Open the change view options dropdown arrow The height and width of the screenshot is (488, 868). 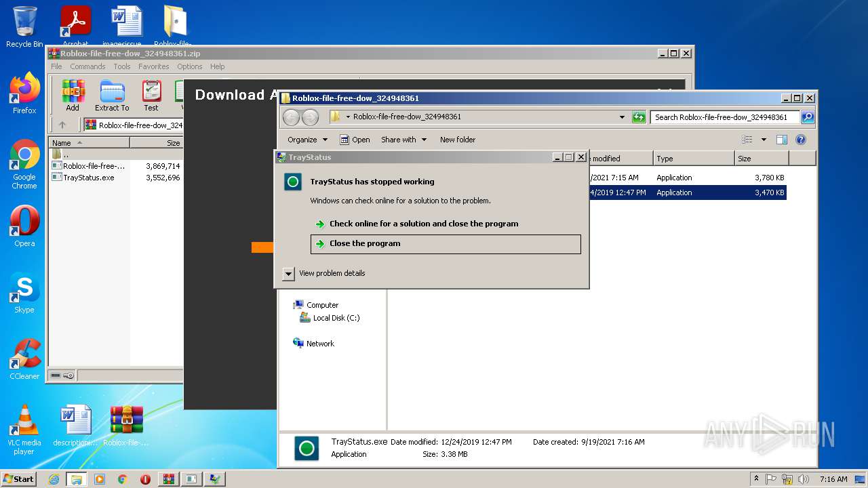[x=764, y=140]
